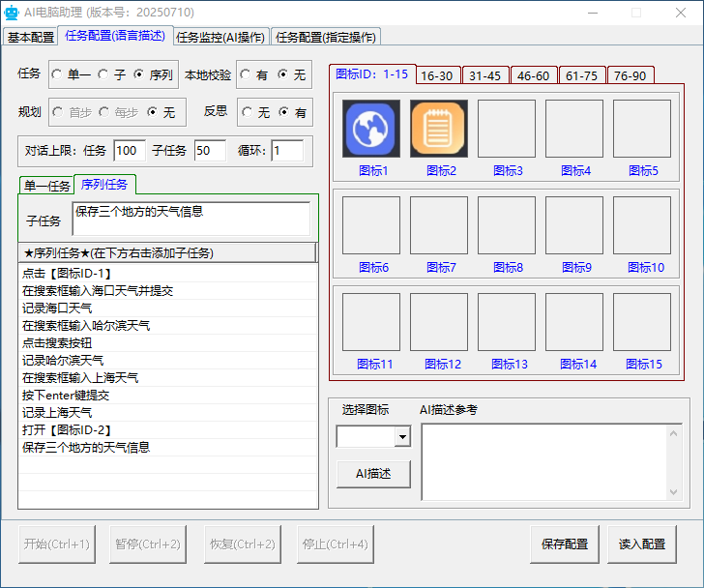Screen dimensions: 704x588
Task: Click the AI电脑助理 robot icon in title bar
Action: click(x=13, y=13)
